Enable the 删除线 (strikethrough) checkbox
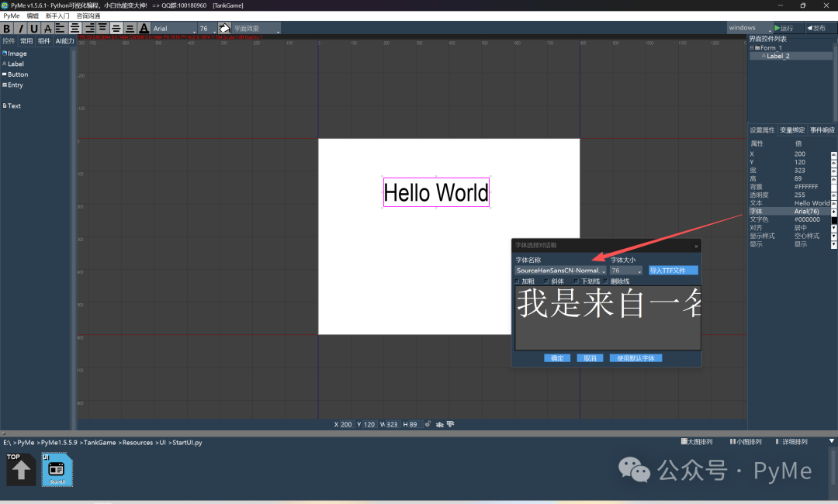This screenshot has width=838, height=504. [x=605, y=281]
